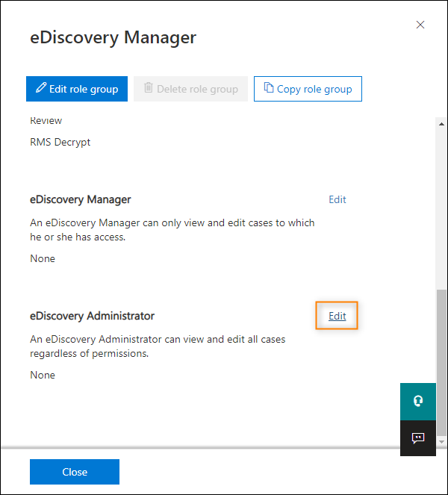
Task: Click the blue Close button
Action: pyautogui.click(x=75, y=472)
